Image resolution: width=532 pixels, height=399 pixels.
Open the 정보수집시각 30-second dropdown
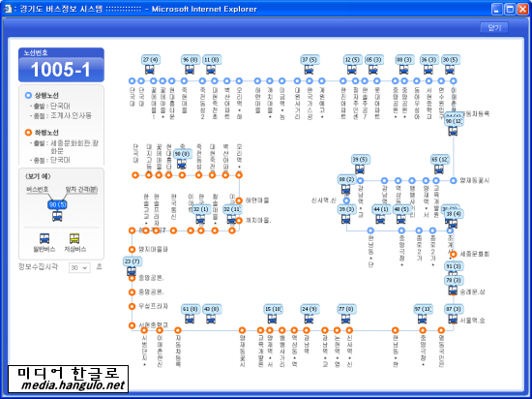pyautogui.click(x=79, y=267)
